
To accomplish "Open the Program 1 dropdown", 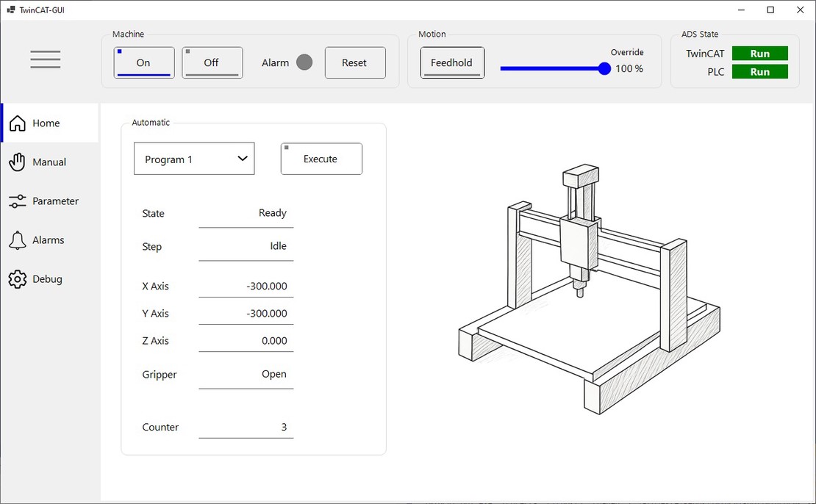I will (x=194, y=159).
